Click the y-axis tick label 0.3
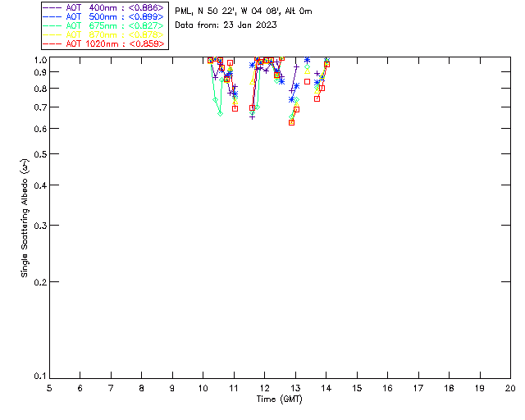Screen dimensions: 525x420 (x=39, y=226)
